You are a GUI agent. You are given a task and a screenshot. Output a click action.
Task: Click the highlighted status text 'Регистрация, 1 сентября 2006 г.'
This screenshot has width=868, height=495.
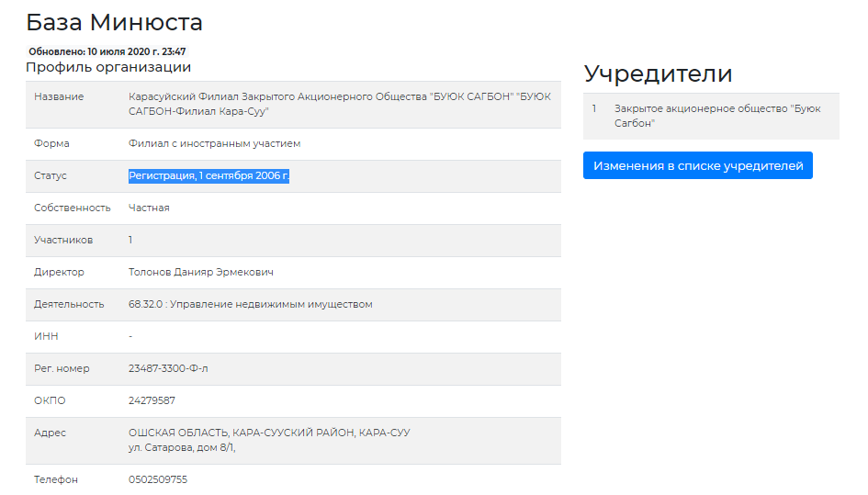[x=209, y=175]
